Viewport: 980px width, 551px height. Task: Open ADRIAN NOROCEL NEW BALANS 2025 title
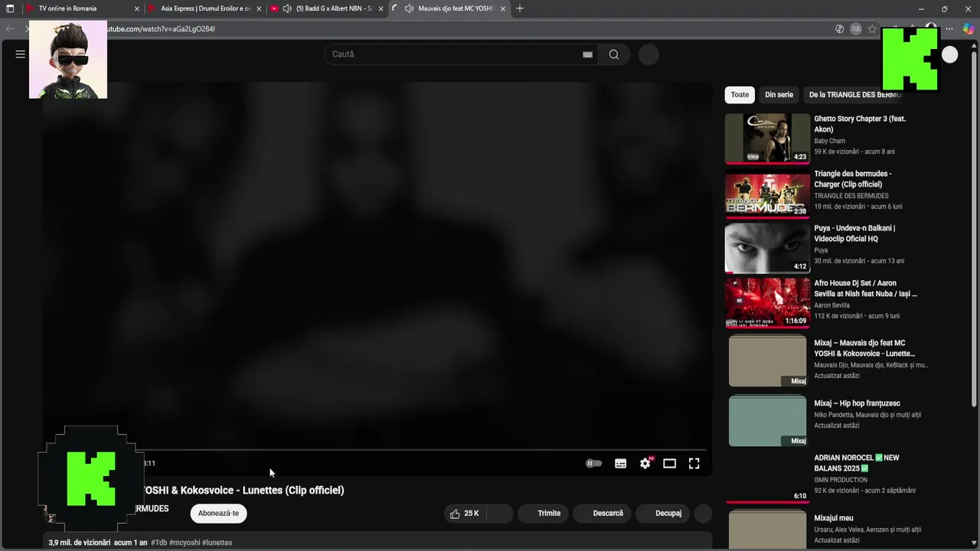point(857,463)
